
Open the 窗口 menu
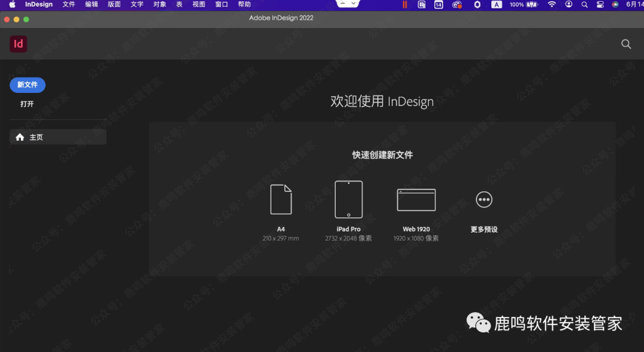221,5
